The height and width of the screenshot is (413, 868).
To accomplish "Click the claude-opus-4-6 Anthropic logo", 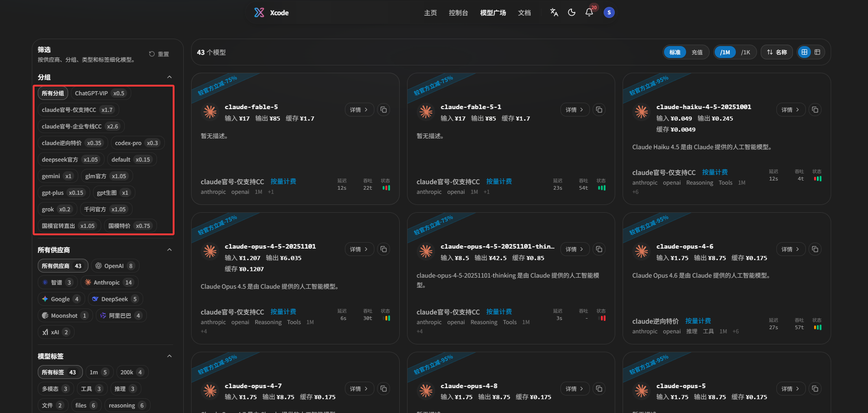I will click(x=641, y=251).
